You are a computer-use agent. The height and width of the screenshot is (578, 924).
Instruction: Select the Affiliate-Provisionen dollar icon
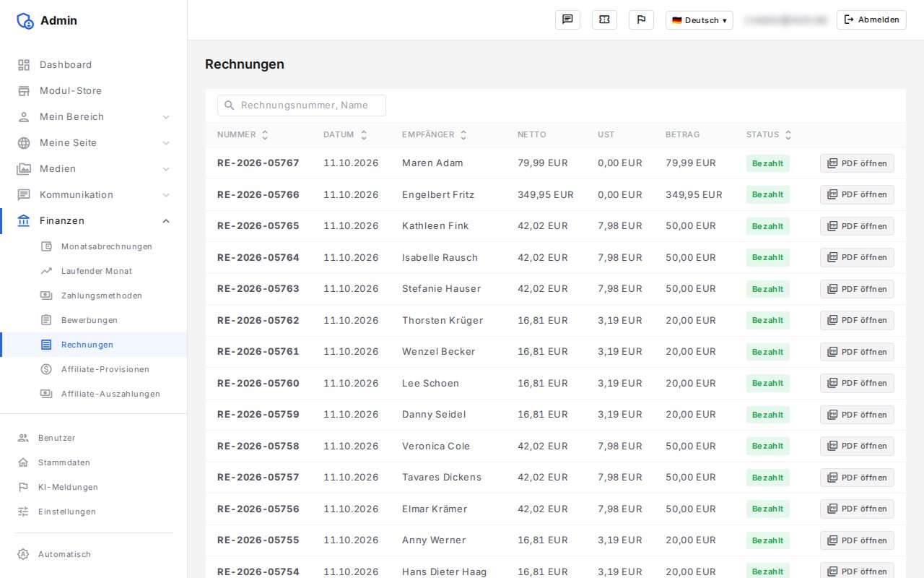(x=46, y=369)
